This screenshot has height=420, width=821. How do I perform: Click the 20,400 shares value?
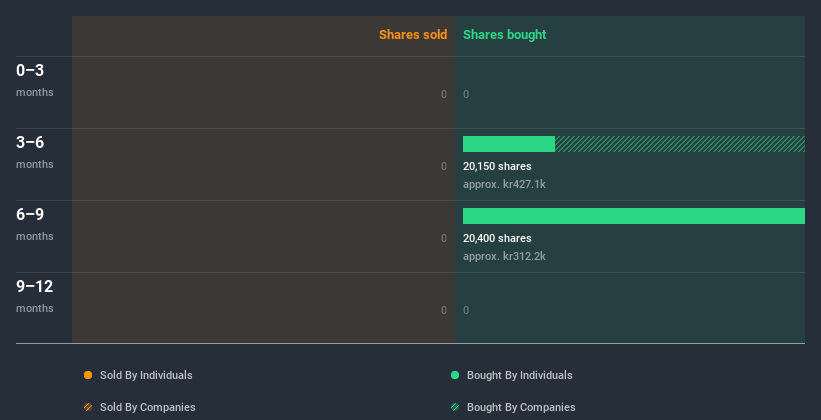[497, 238]
